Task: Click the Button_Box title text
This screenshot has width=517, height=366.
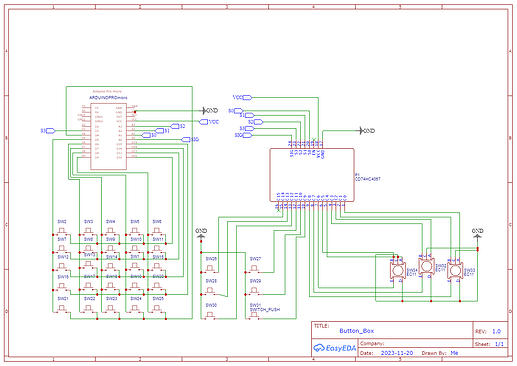Action: (x=357, y=331)
